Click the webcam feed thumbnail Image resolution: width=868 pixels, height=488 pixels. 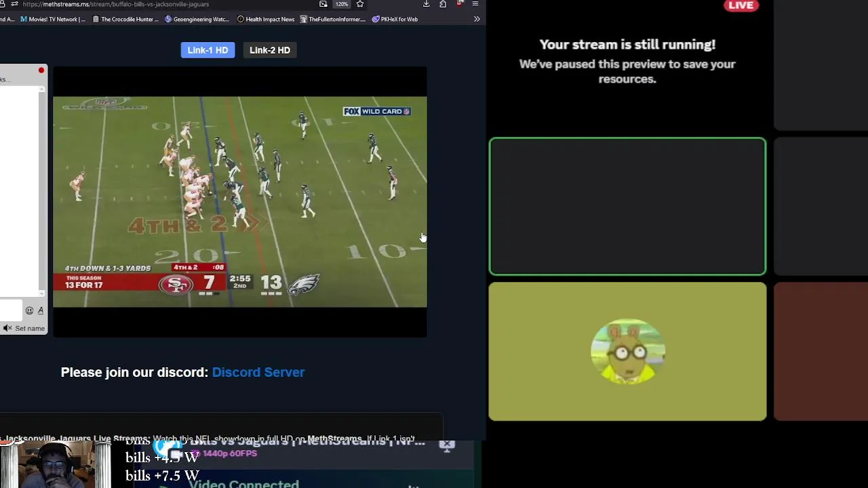click(56, 465)
